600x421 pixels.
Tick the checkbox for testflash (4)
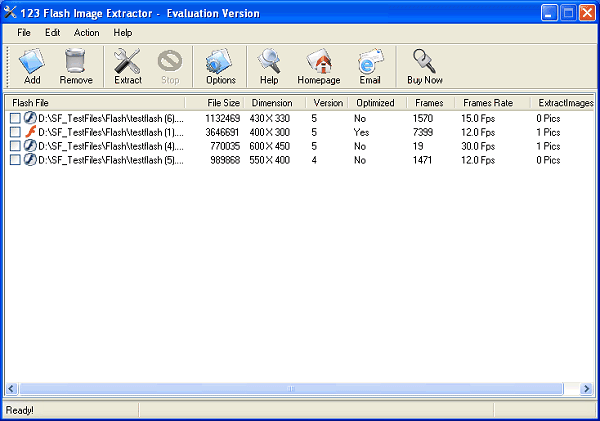(x=15, y=146)
